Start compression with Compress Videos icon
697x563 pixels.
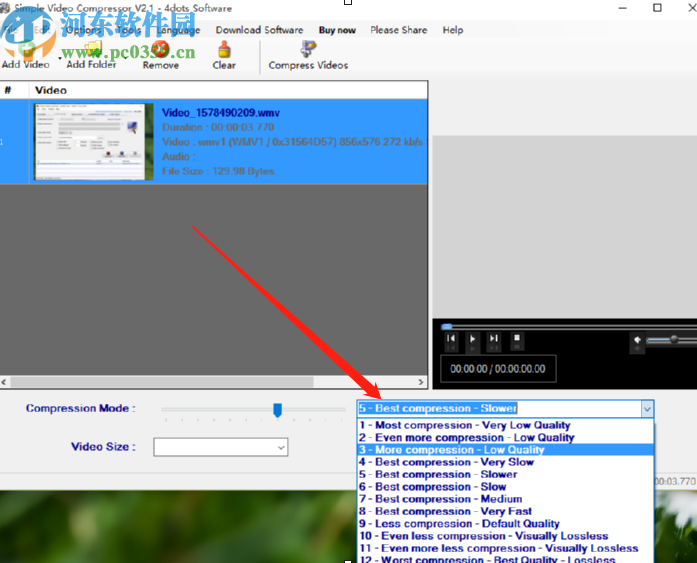(x=308, y=49)
